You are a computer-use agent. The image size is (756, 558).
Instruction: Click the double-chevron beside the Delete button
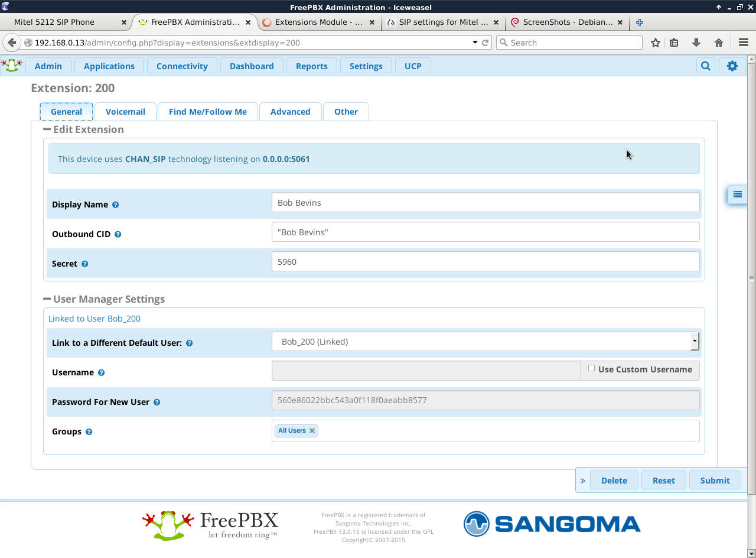[582, 481]
